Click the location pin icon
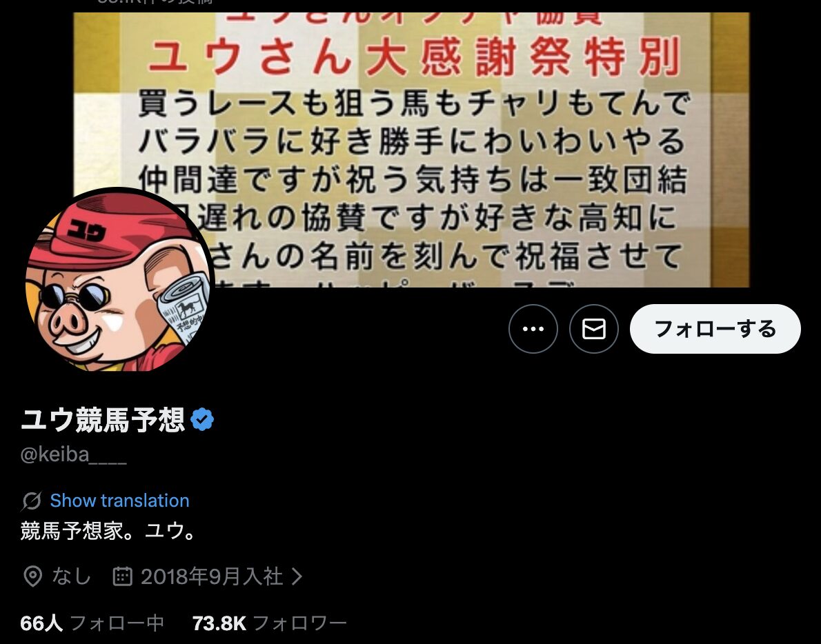The width and height of the screenshot is (821, 644). pyautogui.click(x=32, y=576)
